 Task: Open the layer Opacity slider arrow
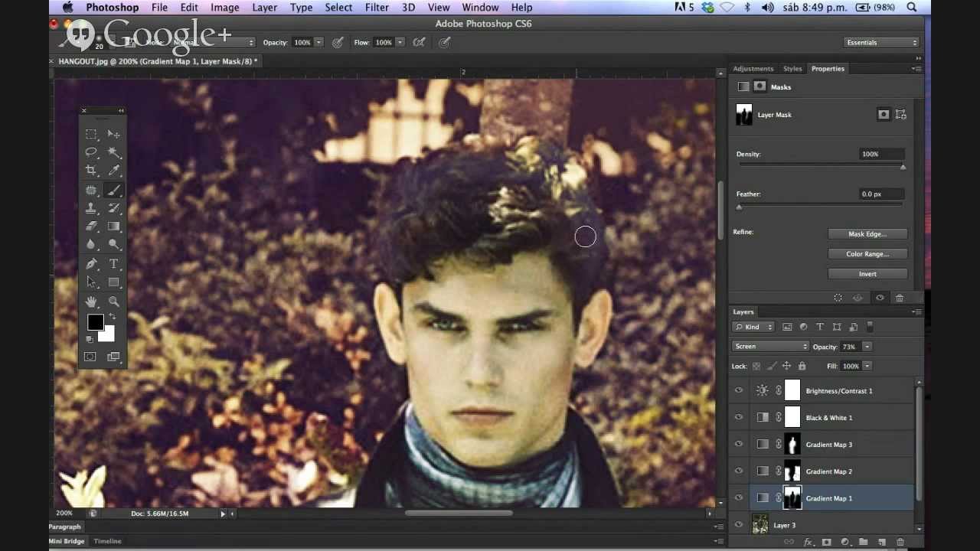(x=867, y=347)
